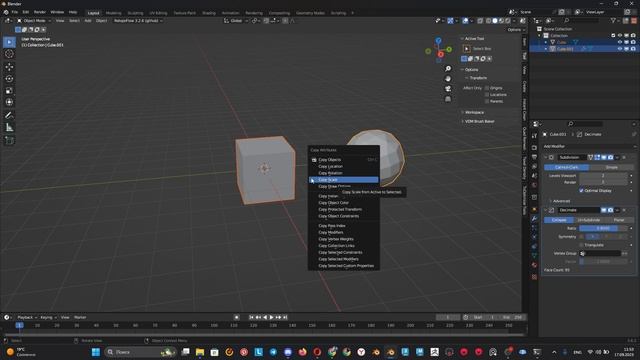The image size is (640, 360).
Task: Toggle Subdivision modifier render camera icon
Action: [x=610, y=157]
